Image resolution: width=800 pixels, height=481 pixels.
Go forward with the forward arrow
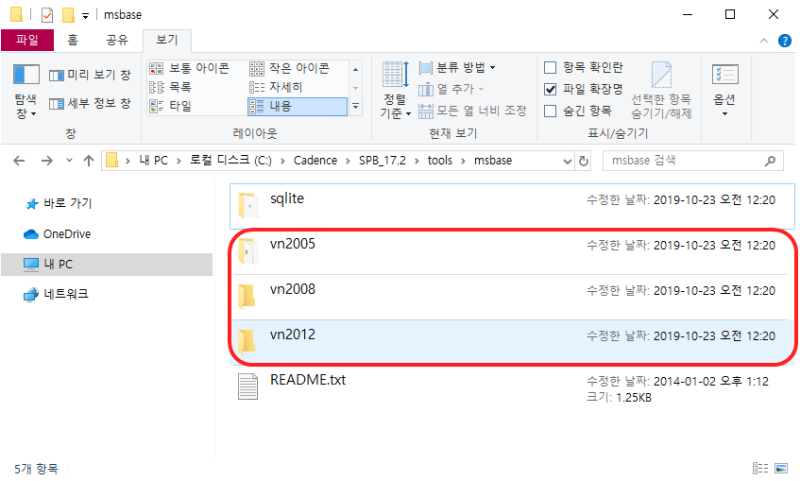point(47,161)
